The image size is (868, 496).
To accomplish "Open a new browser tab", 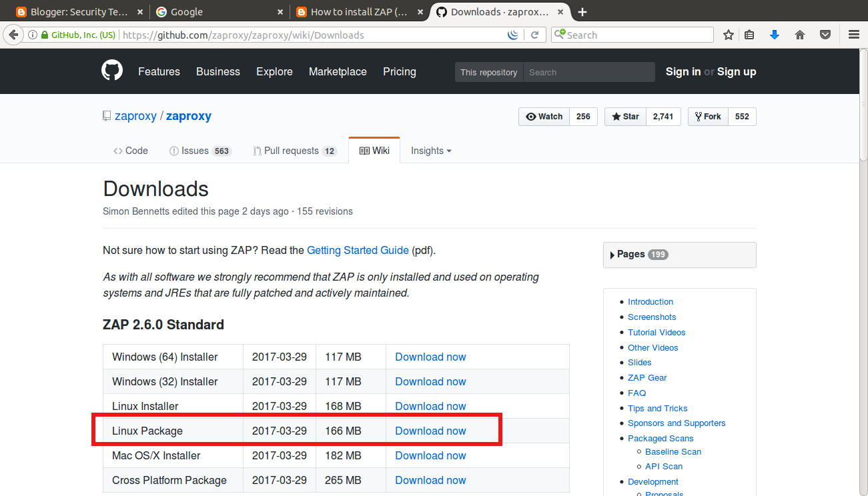I will point(582,12).
